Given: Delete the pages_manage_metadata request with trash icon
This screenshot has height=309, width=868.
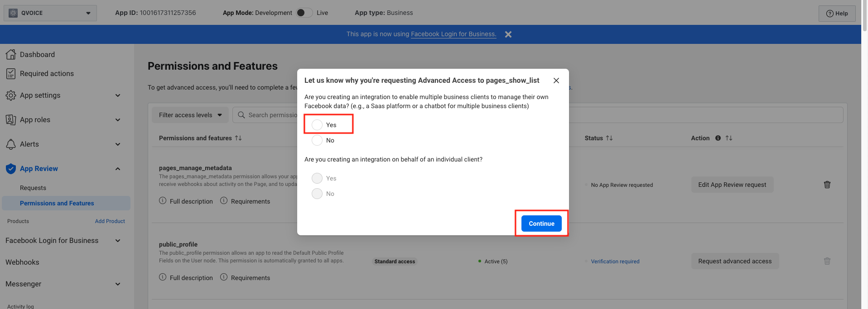Looking at the screenshot, I should click(x=827, y=185).
